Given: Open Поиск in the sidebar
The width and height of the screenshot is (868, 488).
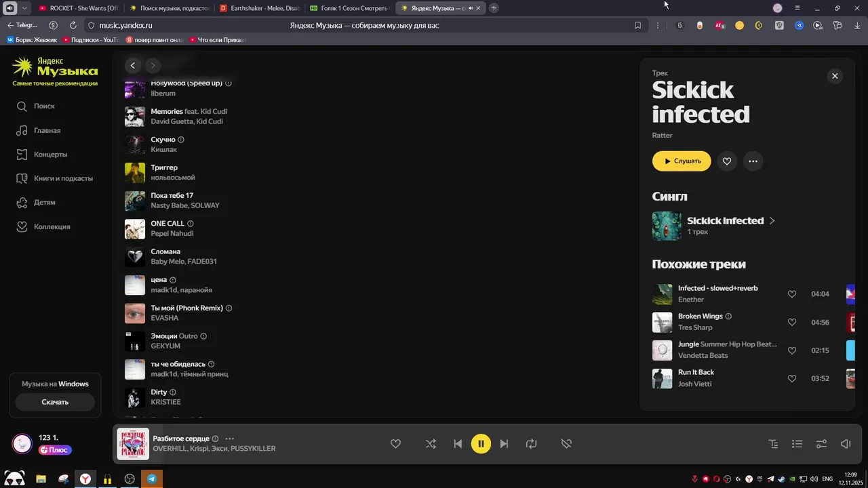Looking at the screenshot, I should coord(44,106).
